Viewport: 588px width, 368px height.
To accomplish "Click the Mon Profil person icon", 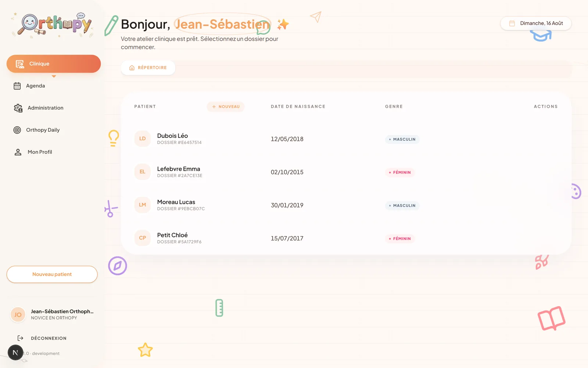I will (18, 152).
